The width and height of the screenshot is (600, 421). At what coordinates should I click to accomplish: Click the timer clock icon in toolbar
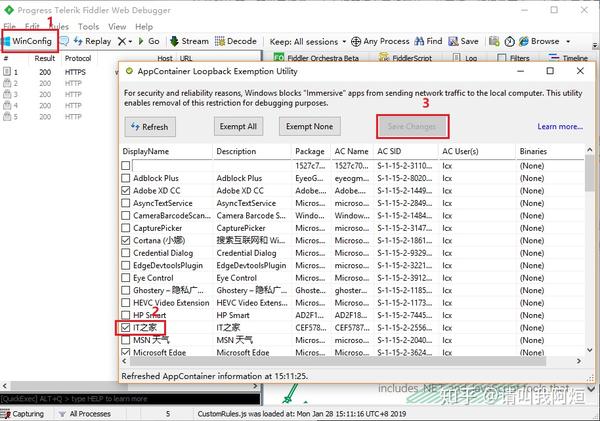point(509,41)
